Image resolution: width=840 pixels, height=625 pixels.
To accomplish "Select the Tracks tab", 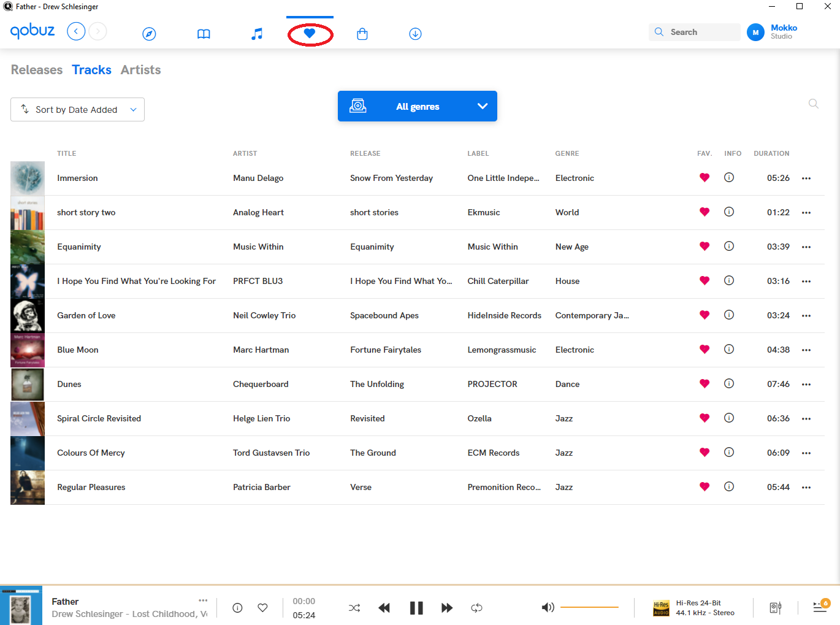I will [x=92, y=70].
